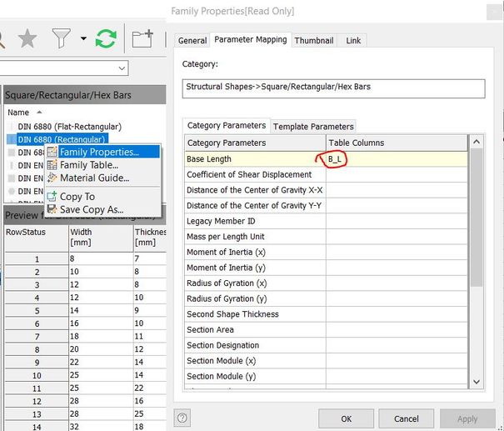Dismiss dialog with Cancel button
This screenshot has width=504, height=431.
[407, 418]
